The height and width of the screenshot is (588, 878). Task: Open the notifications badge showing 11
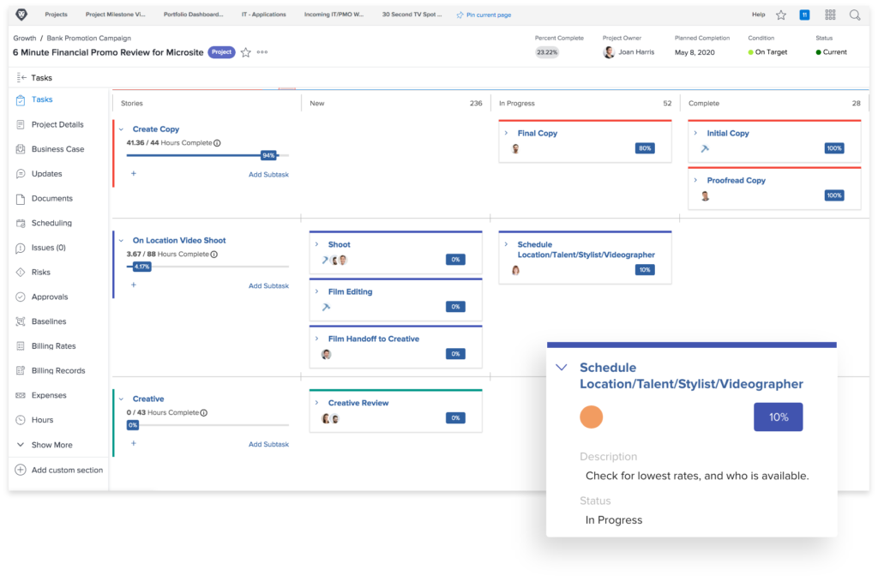click(803, 15)
